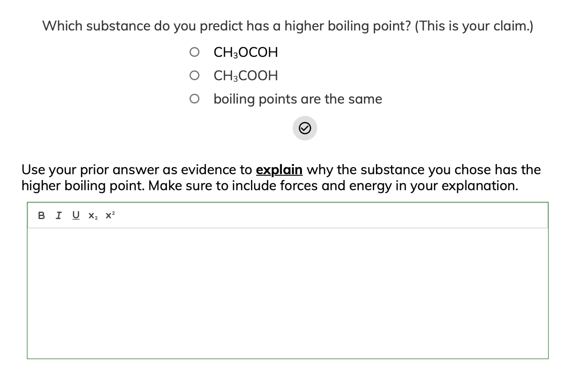
Task: Apply italic formatting in the text editor
Action: point(59,215)
